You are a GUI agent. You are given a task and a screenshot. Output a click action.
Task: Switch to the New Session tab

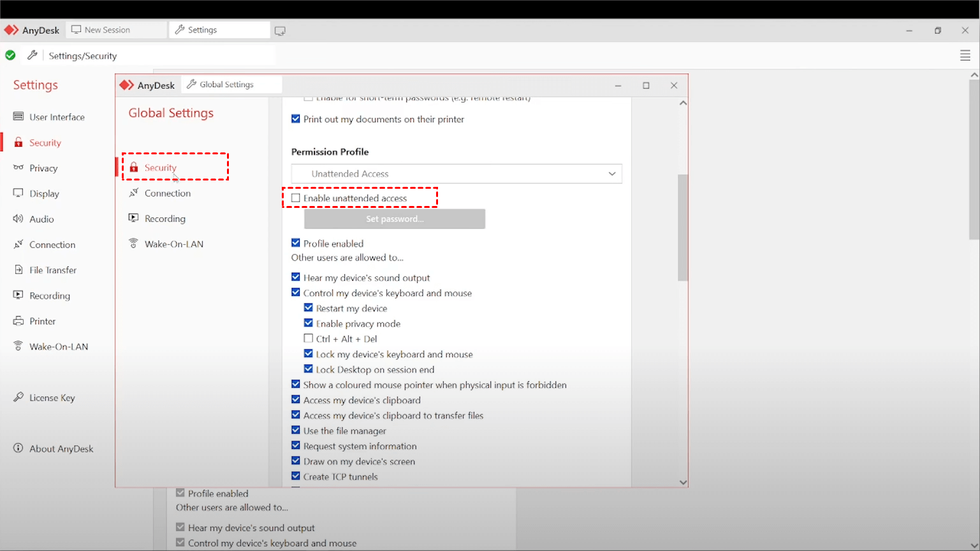pyautogui.click(x=107, y=30)
